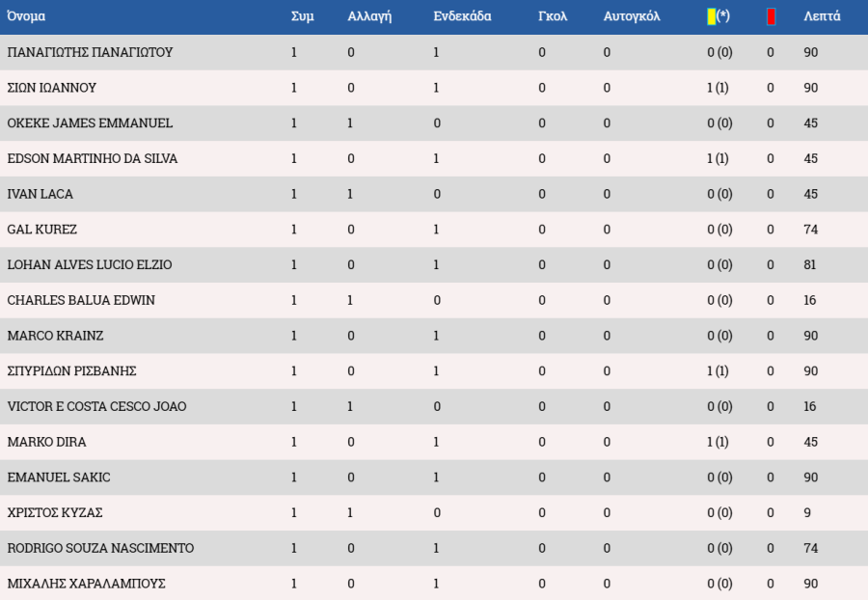This screenshot has width=868, height=600.
Task: Click the Συμ column header
Action: 302,16
